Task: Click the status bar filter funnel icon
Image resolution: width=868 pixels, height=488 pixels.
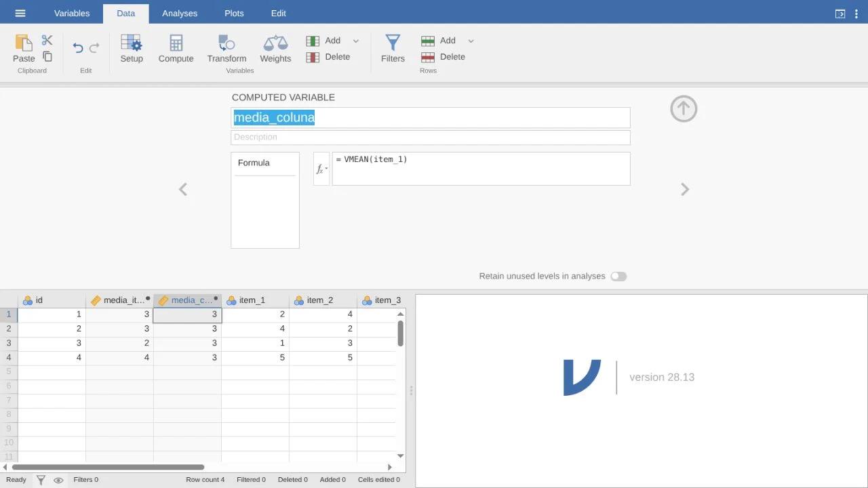Action: coord(41,480)
